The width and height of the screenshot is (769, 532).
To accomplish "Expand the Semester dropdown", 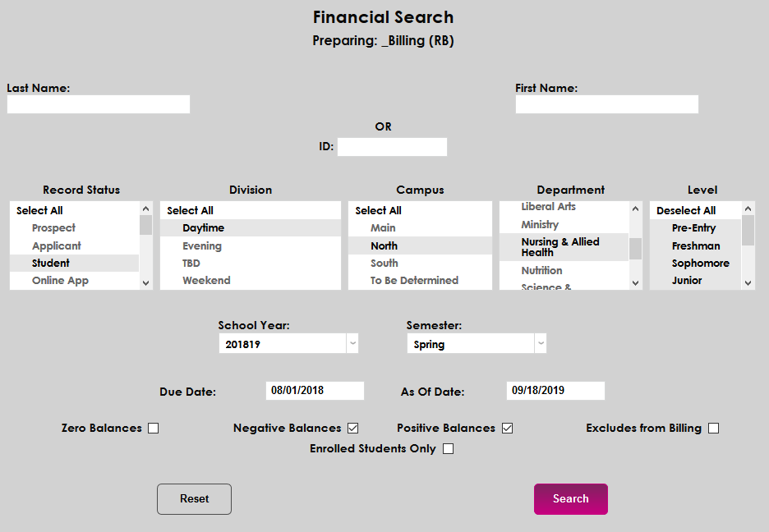I will [540, 344].
